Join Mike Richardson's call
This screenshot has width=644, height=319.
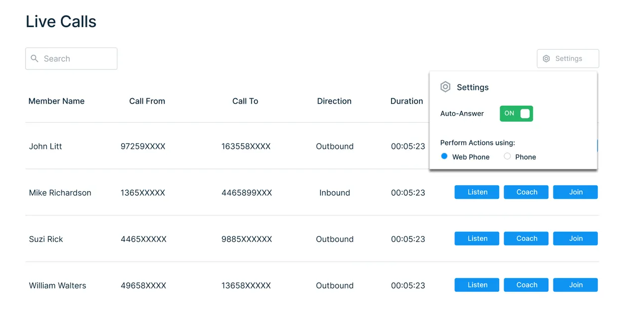click(x=575, y=192)
